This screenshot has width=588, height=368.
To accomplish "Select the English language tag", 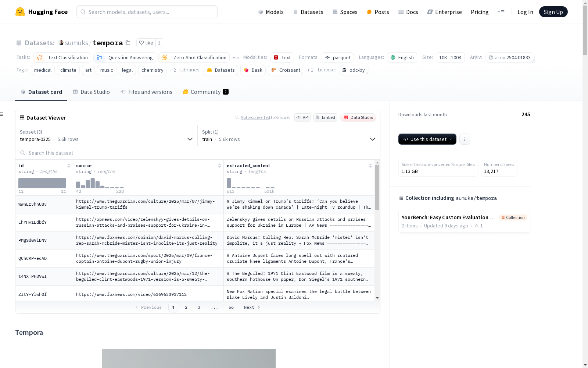I will click(x=402, y=57).
